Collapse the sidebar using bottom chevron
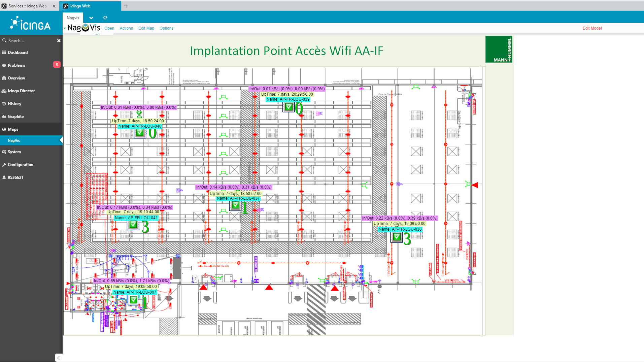The width and height of the screenshot is (644, 362). (59, 358)
